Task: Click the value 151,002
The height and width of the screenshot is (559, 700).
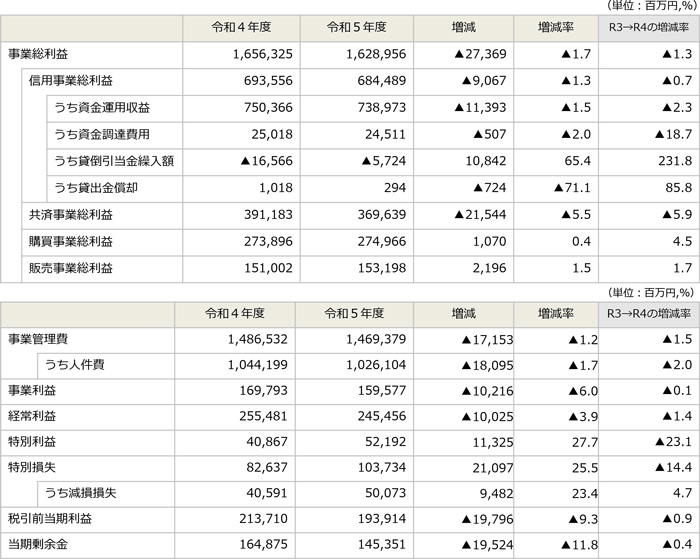Action: point(268,268)
